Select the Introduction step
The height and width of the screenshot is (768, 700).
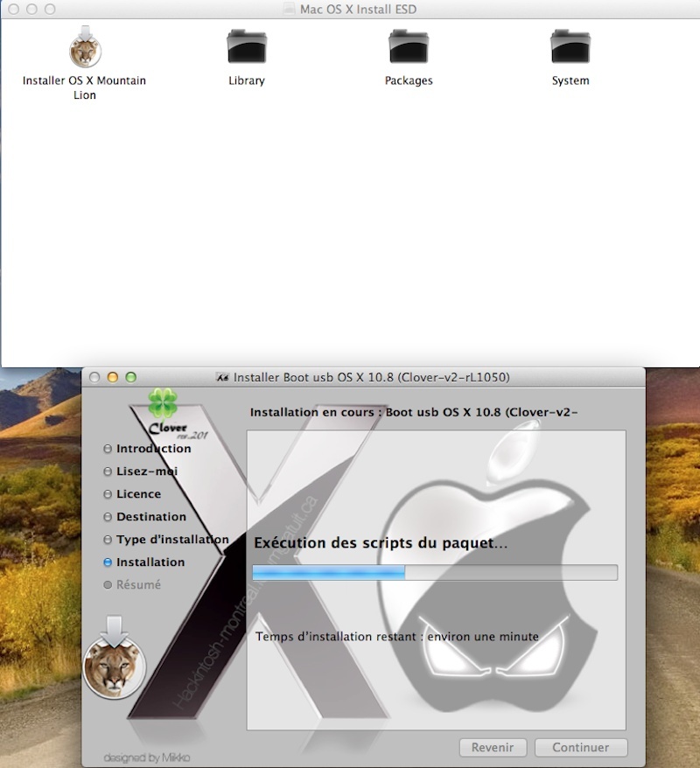coord(148,449)
